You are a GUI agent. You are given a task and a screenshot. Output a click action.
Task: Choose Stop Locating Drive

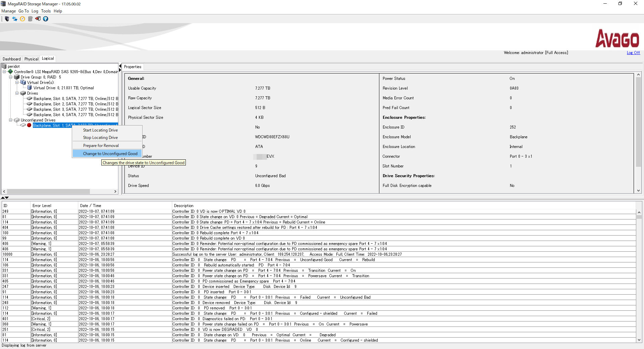click(x=107, y=138)
